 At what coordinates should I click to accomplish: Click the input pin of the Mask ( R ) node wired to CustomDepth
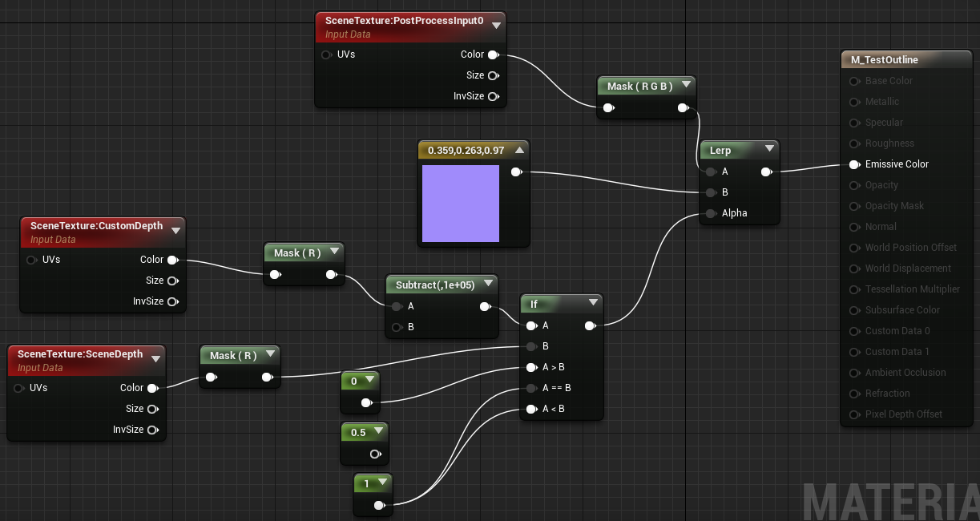coord(275,276)
